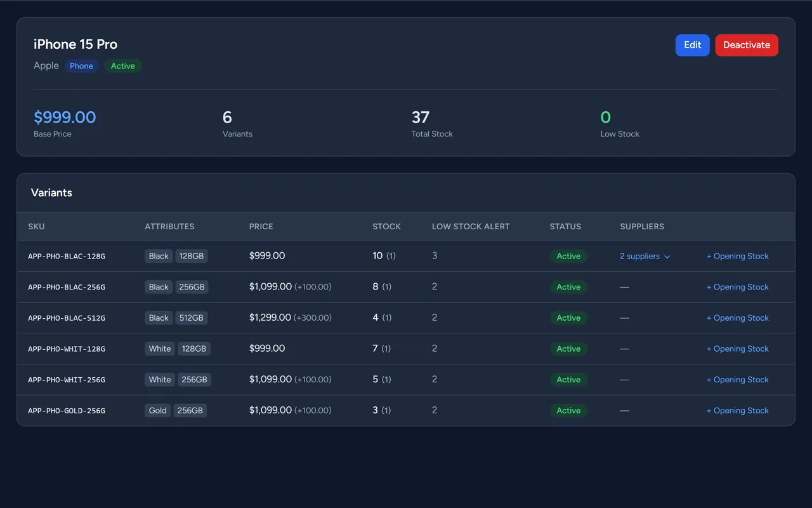Image resolution: width=812 pixels, height=508 pixels.
Task: Click the Variants section heading
Action: [51, 193]
